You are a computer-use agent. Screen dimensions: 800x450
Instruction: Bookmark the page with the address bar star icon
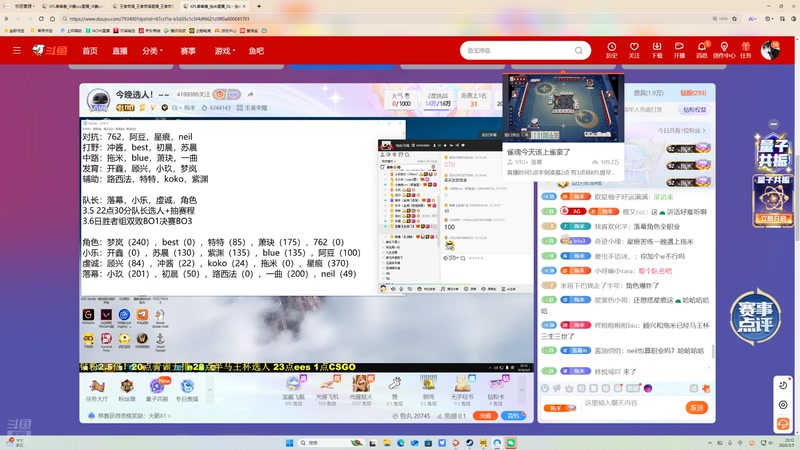[x=734, y=18]
